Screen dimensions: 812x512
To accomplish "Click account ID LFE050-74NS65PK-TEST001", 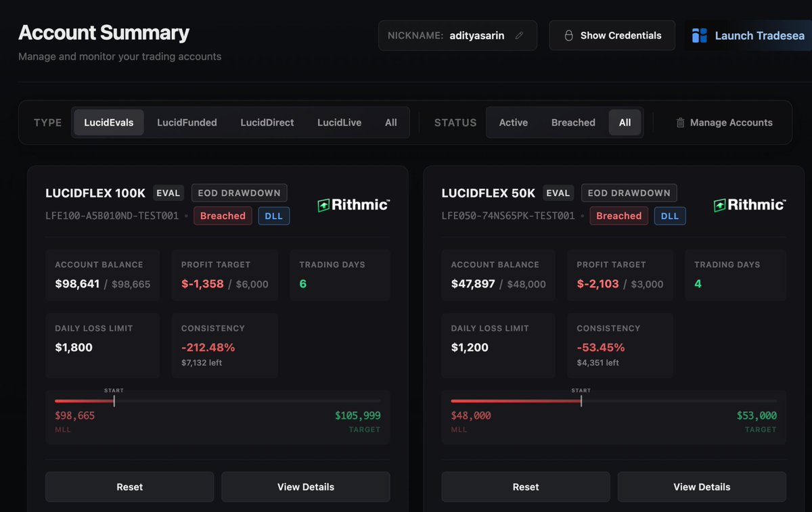I will [x=508, y=216].
